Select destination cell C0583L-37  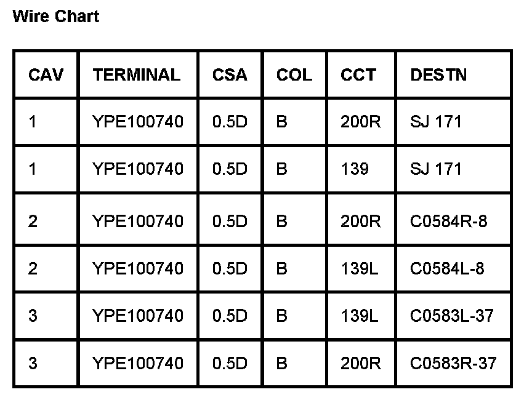pos(452,316)
